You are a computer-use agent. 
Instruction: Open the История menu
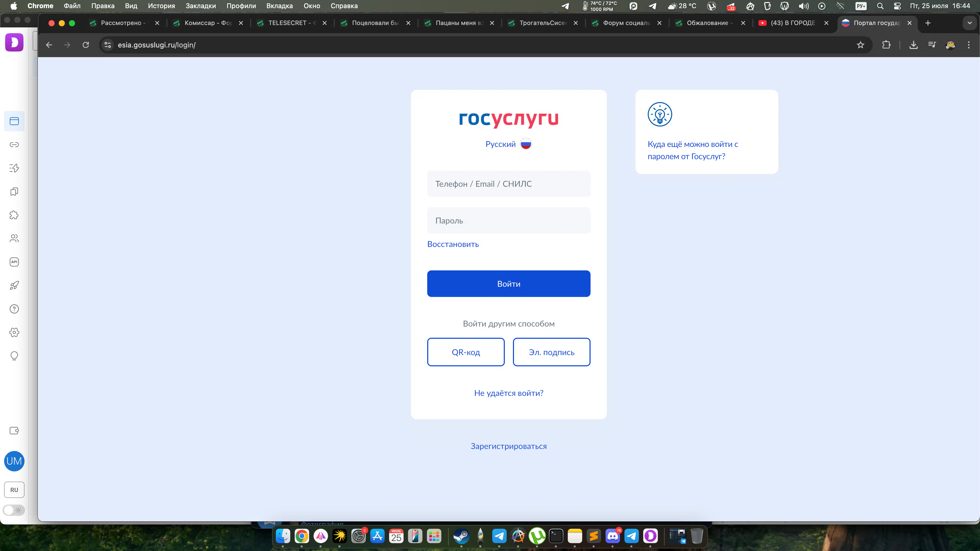click(161, 6)
